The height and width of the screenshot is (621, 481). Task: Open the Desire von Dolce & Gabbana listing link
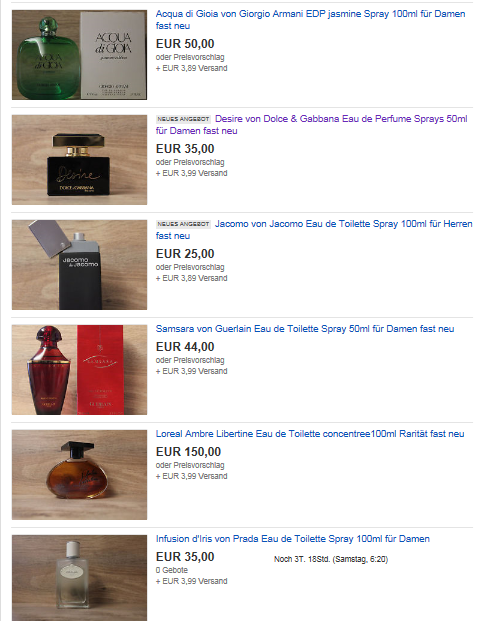point(312,124)
